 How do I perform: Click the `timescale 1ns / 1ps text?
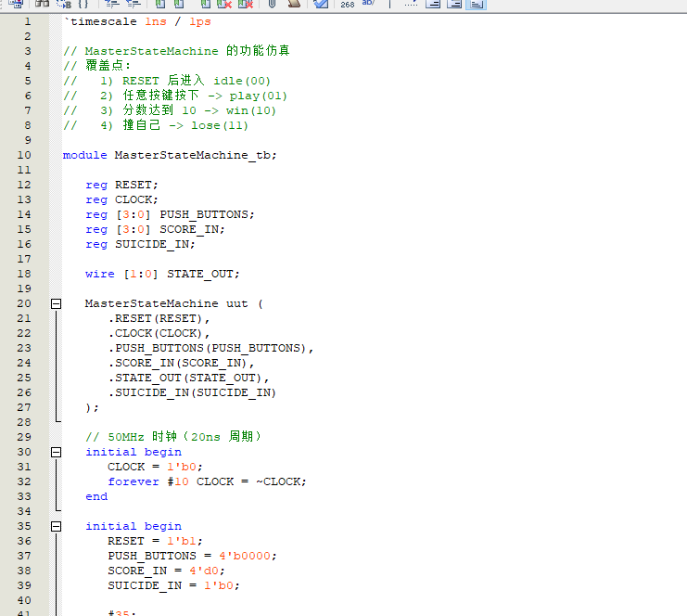click(137, 21)
